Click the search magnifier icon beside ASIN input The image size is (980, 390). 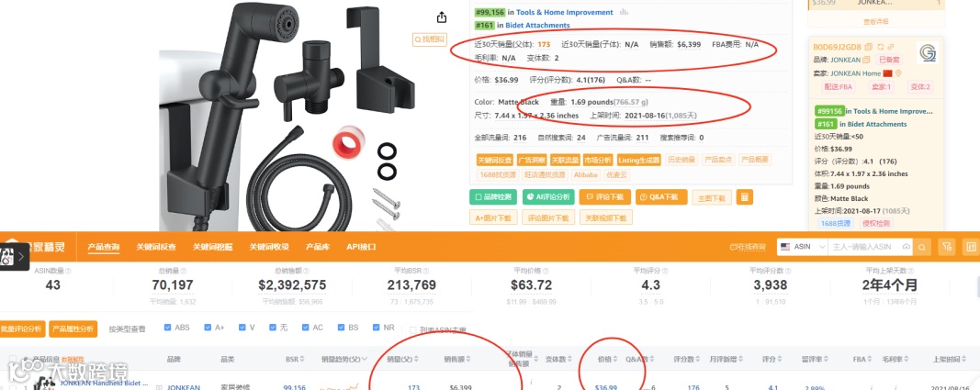(x=922, y=247)
